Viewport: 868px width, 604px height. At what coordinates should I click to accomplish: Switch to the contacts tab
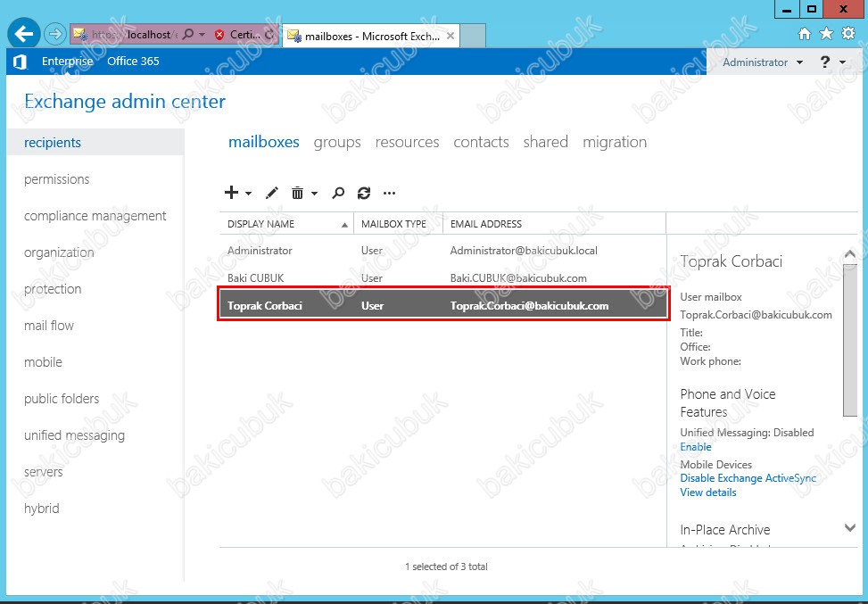tap(481, 142)
